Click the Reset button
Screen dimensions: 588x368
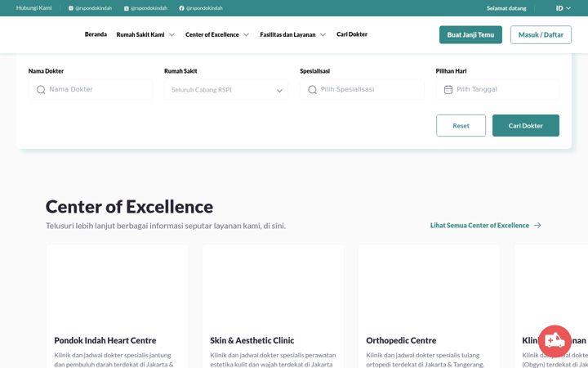[x=461, y=125]
